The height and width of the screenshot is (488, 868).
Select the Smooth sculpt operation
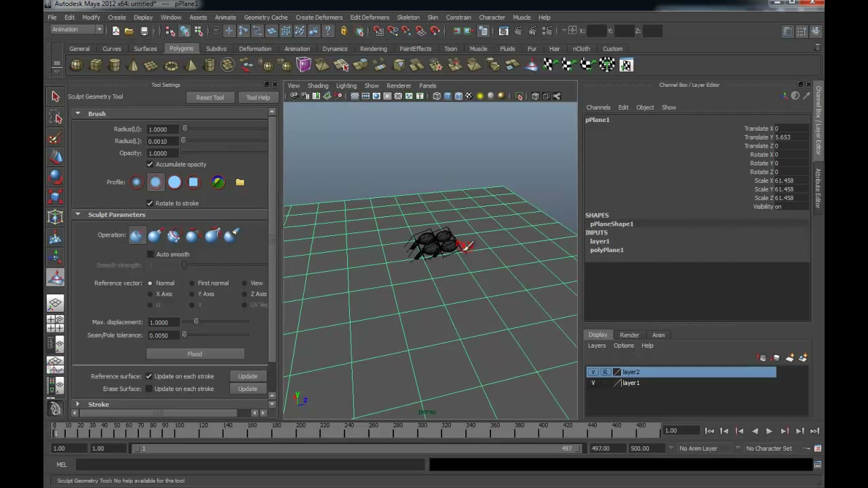click(x=174, y=235)
